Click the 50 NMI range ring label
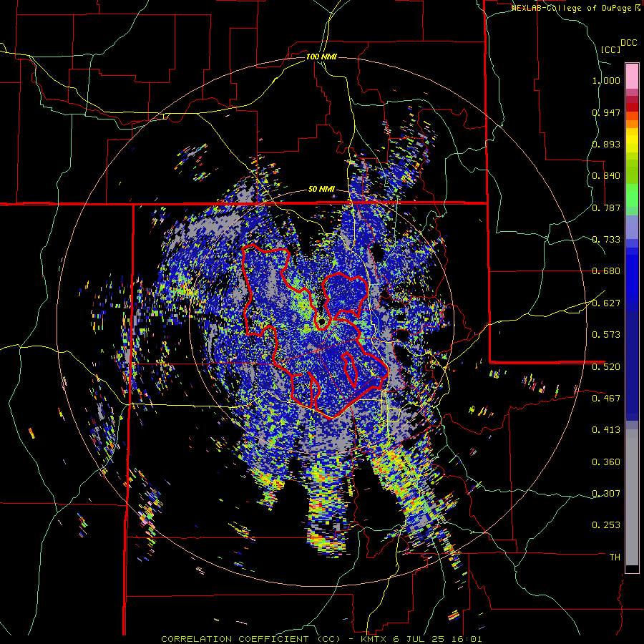 coord(321,190)
